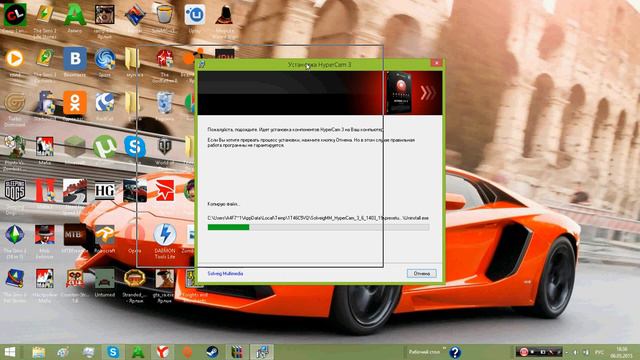Image resolution: width=640 pixels, height=360 pixels.
Task: Click the help question mark in taskbar
Action: pyautogui.click(x=455, y=352)
